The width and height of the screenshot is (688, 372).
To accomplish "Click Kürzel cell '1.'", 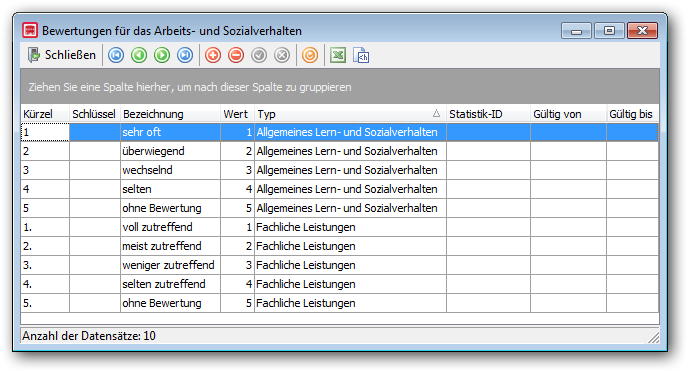I will (x=45, y=227).
